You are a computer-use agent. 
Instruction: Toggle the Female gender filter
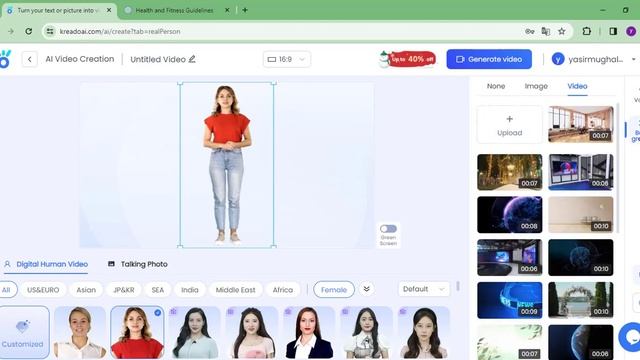[334, 290]
